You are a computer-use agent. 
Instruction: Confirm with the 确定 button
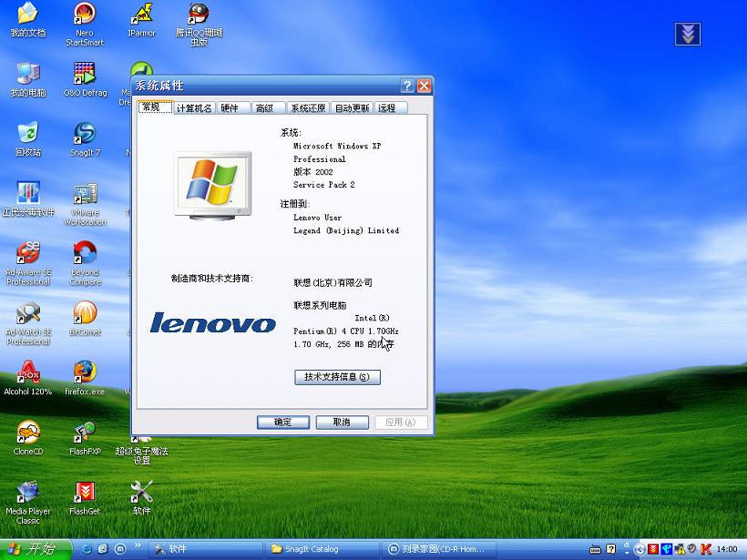pos(283,423)
